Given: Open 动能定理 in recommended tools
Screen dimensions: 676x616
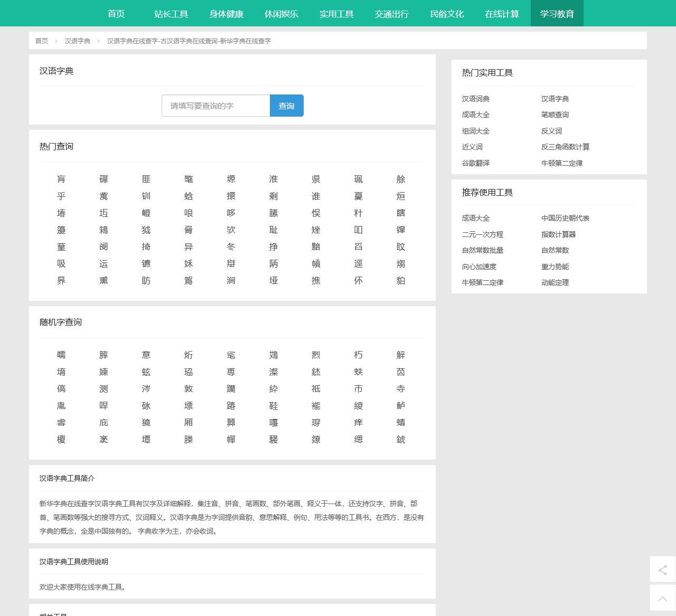Looking at the screenshot, I should (555, 282).
